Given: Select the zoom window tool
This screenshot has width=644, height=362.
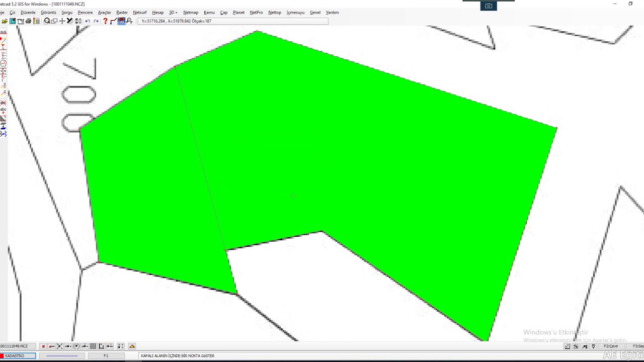Looking at the screenshot, I should [54, 21].
